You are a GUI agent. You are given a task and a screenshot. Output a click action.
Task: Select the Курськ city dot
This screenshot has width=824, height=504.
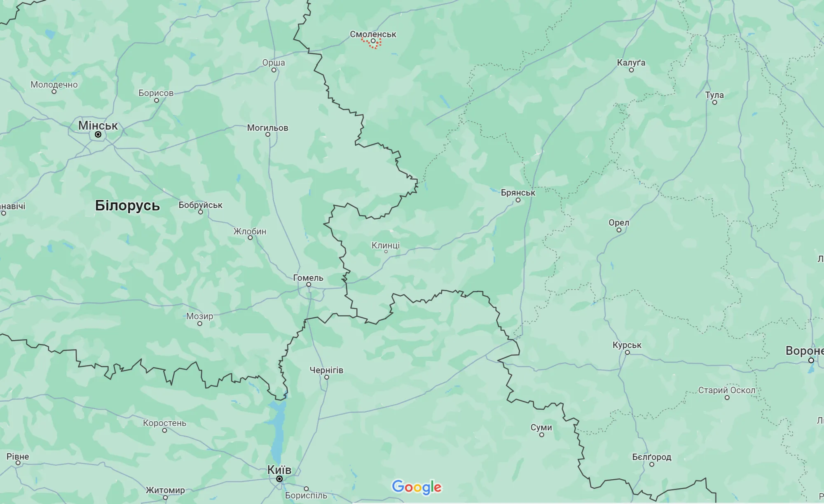point(627,352)
